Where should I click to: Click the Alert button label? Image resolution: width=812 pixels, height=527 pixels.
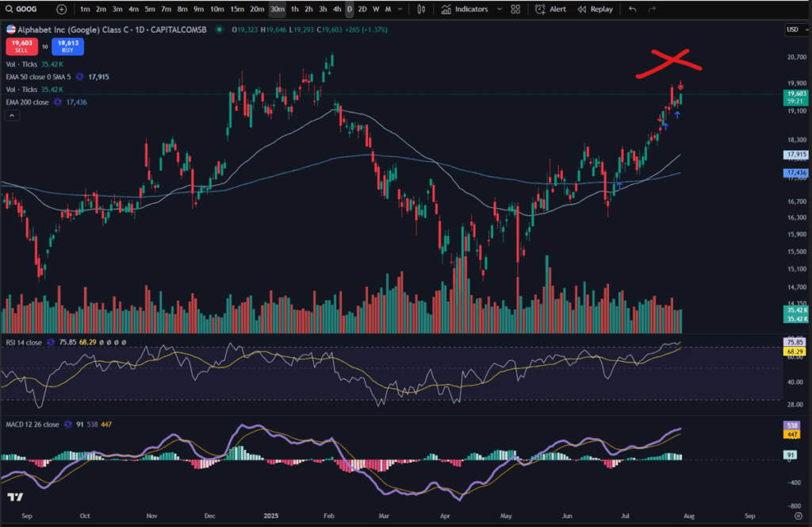click(x=557, y=10)
